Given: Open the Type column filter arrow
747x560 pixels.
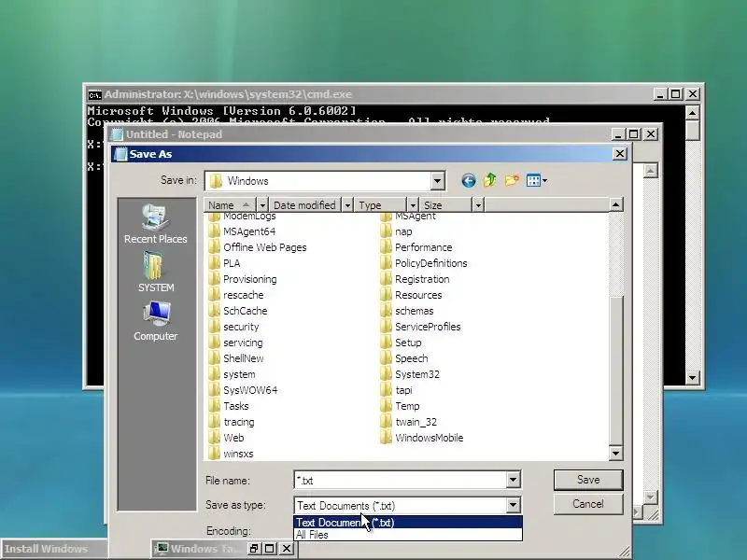Looking at the screenshot, I should pos(413,205).
